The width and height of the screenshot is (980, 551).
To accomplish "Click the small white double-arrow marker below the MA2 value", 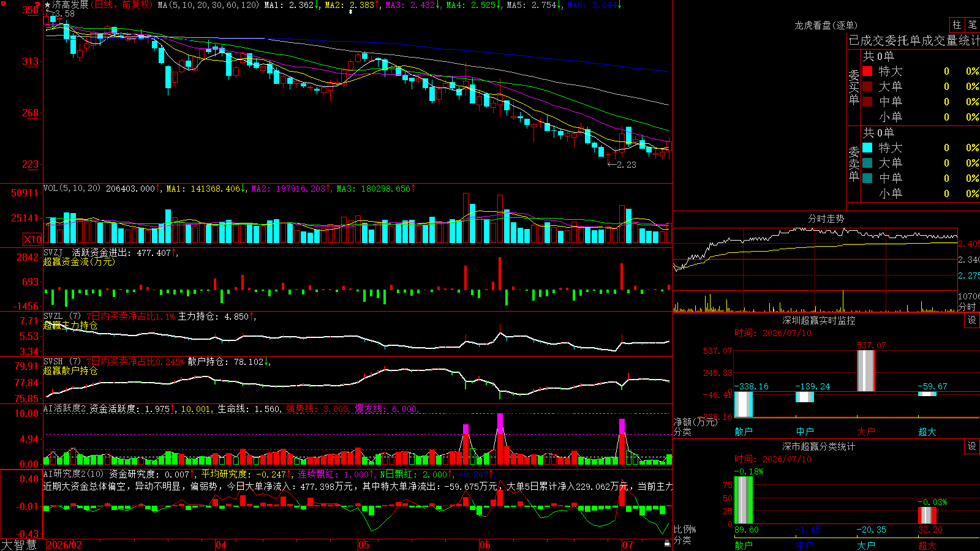I will (351, 12).
